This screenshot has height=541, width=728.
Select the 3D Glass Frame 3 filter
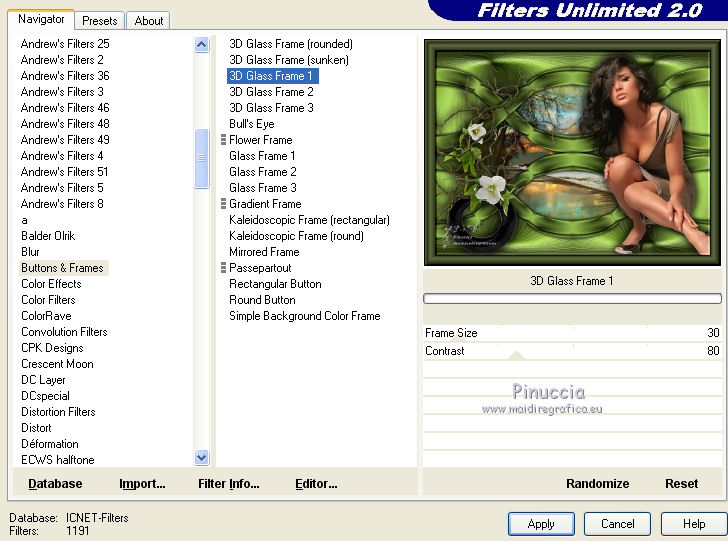point(271,108)
